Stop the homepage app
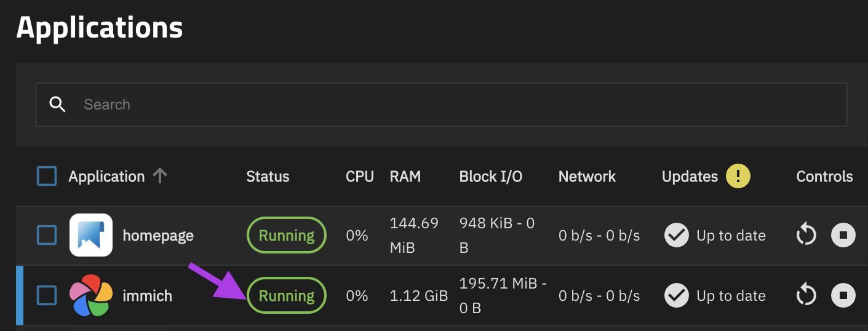The image size is (868, 331). [x=843, y=235]
